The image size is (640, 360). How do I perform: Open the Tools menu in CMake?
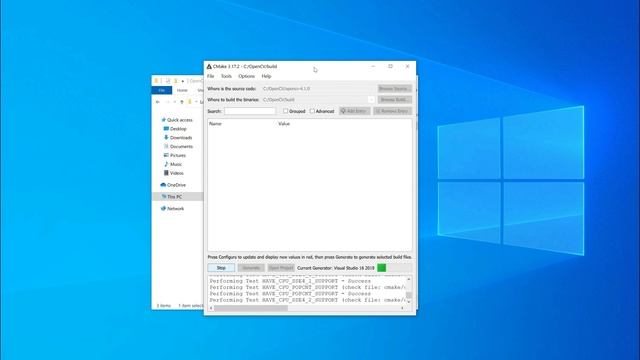coord(226,76)
